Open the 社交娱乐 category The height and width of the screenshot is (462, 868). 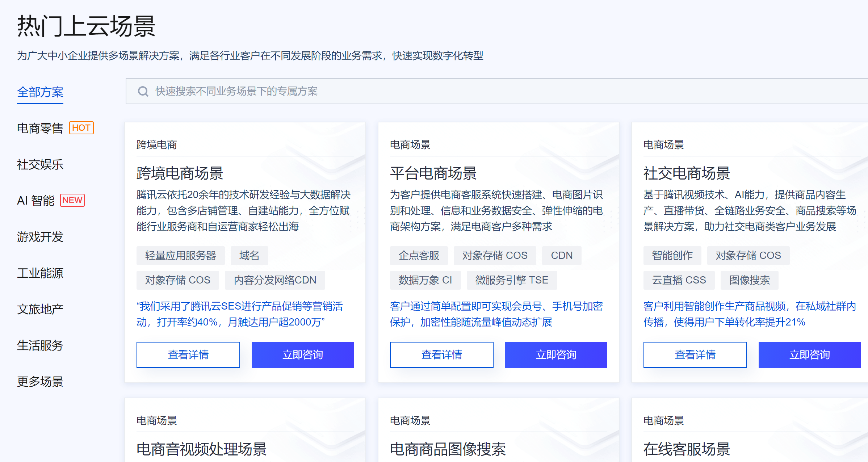pyautogui.click(x=40, y=164)
